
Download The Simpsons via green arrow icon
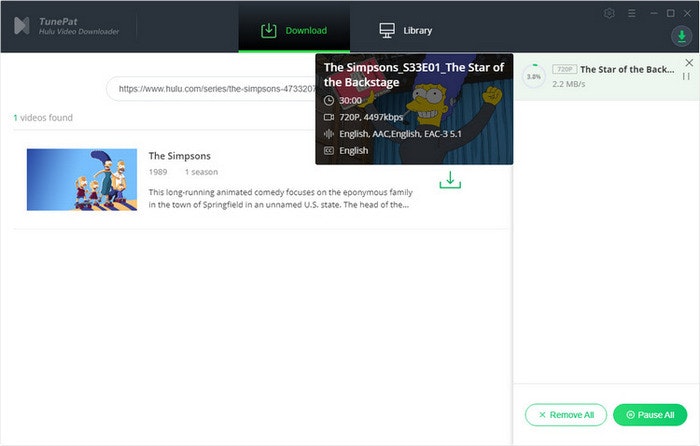tap(450, 180)
